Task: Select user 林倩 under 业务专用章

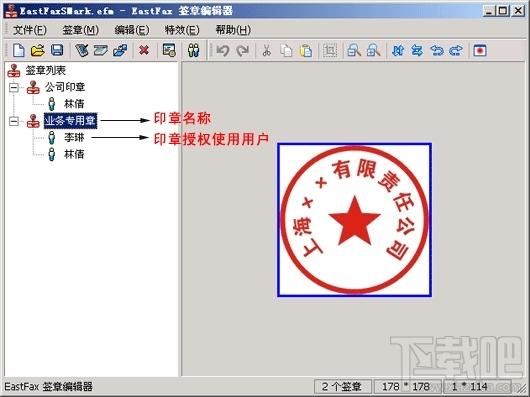Action: 74,154
